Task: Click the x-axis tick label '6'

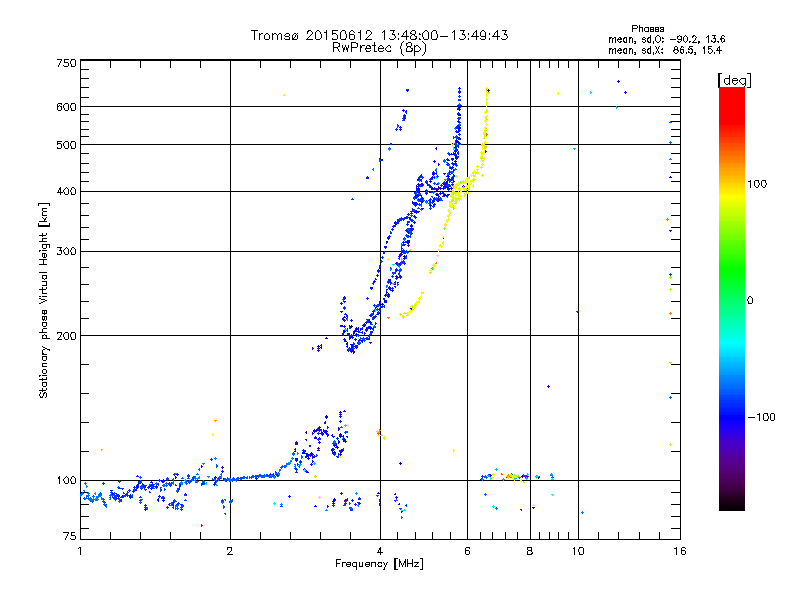Action: pos(467,551)
